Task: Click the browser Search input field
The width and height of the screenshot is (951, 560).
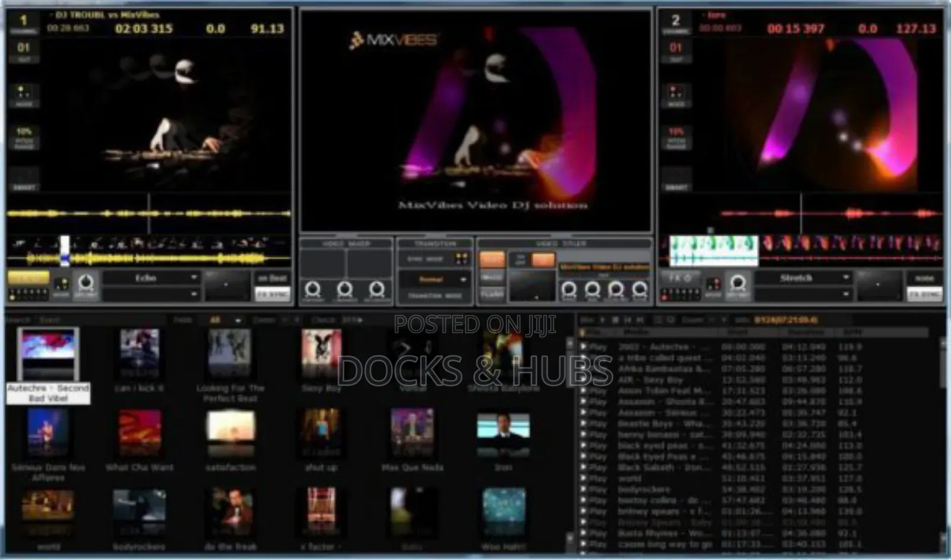Action: (x=101, y=320)
